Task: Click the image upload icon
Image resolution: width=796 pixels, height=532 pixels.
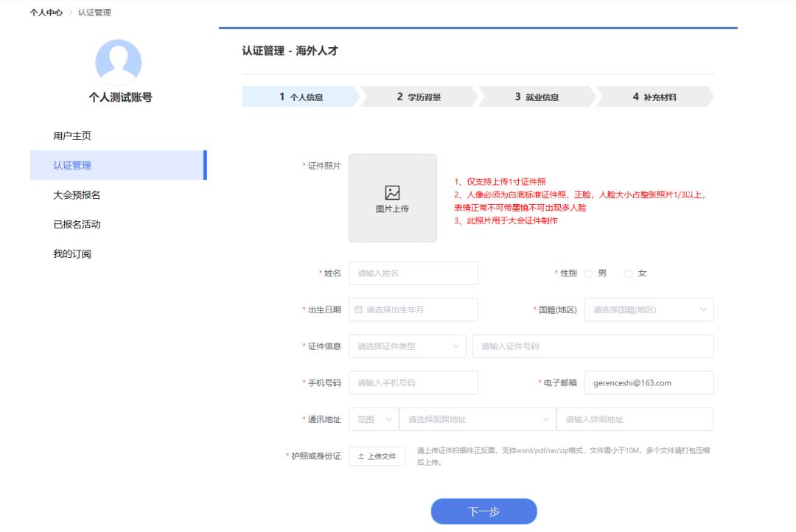Action: click(392, 192)
